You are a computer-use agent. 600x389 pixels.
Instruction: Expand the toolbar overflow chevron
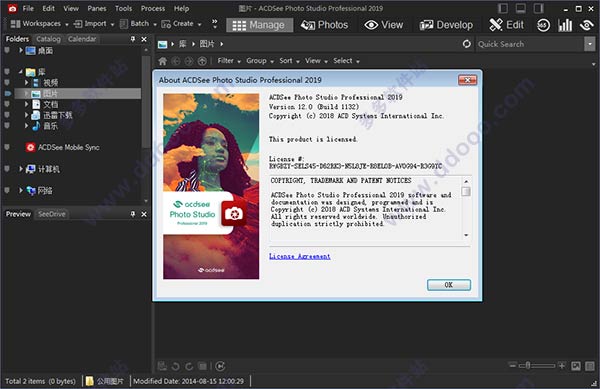click(x=215, y=24)
